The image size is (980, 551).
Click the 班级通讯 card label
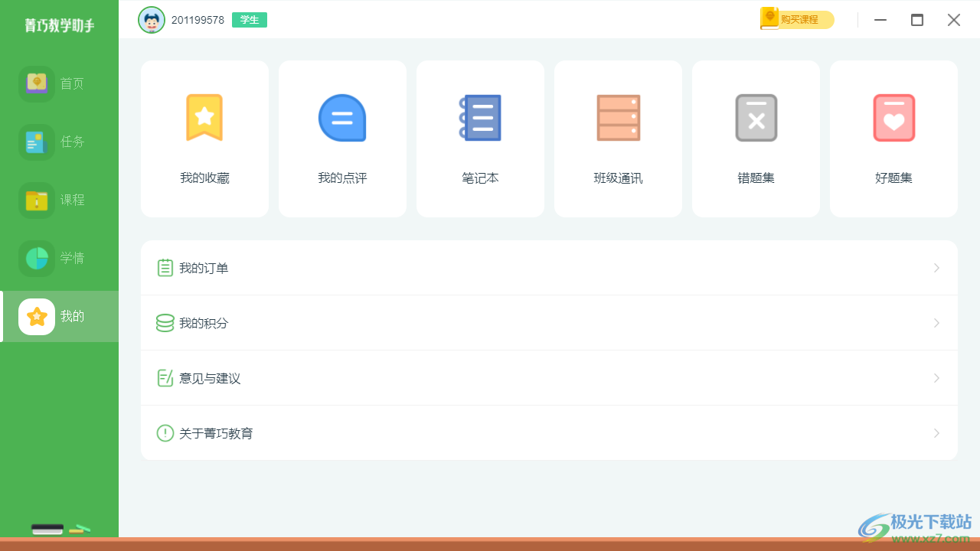click(x=618, y=178)
